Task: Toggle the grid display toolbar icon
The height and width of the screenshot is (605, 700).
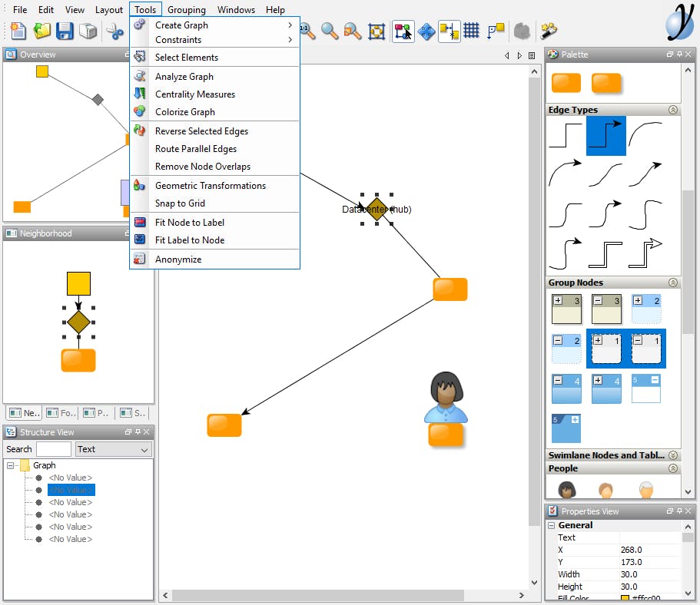Action: tap(472, 31)
